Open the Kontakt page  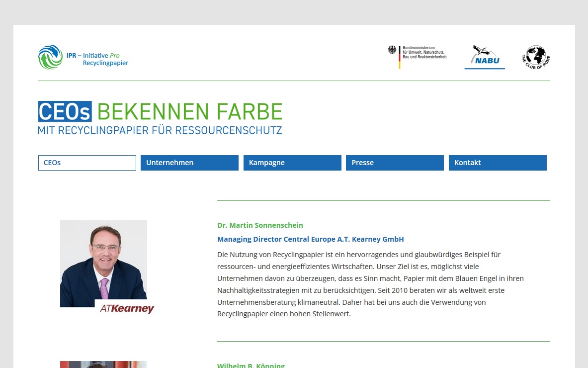click(497, 163)
